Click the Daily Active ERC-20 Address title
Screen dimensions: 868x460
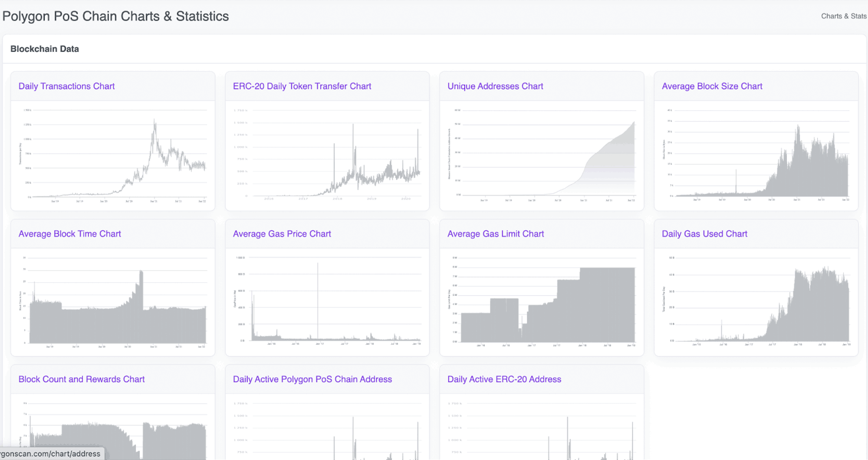click(x=504, y=379)
